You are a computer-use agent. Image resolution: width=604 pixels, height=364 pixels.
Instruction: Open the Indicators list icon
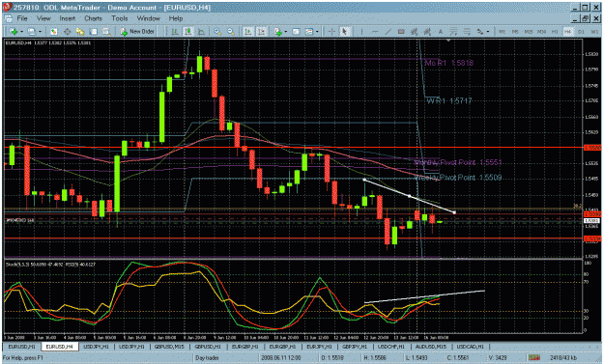click(277, 32)
